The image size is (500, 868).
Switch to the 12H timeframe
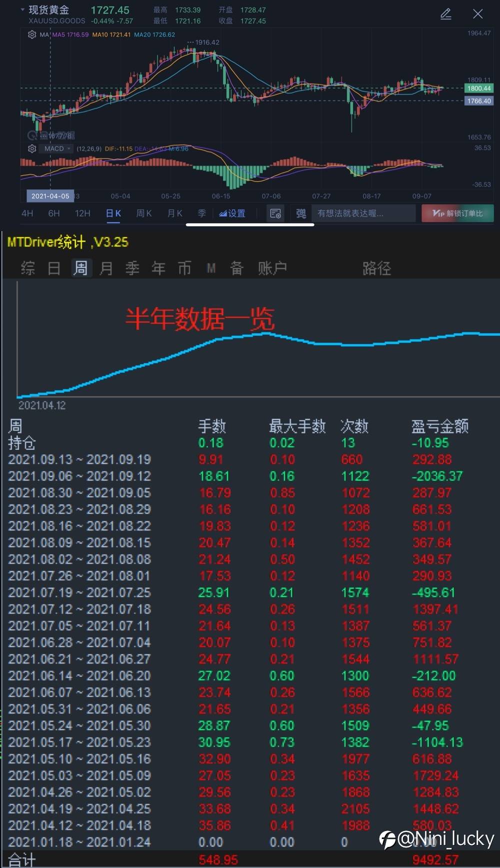coord(82,214)
